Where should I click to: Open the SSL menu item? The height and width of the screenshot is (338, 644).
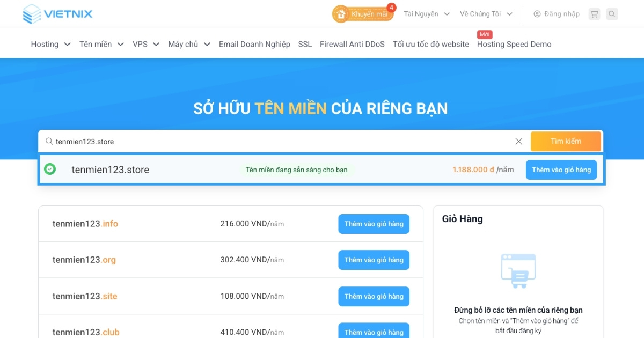[x=304, y=44]
